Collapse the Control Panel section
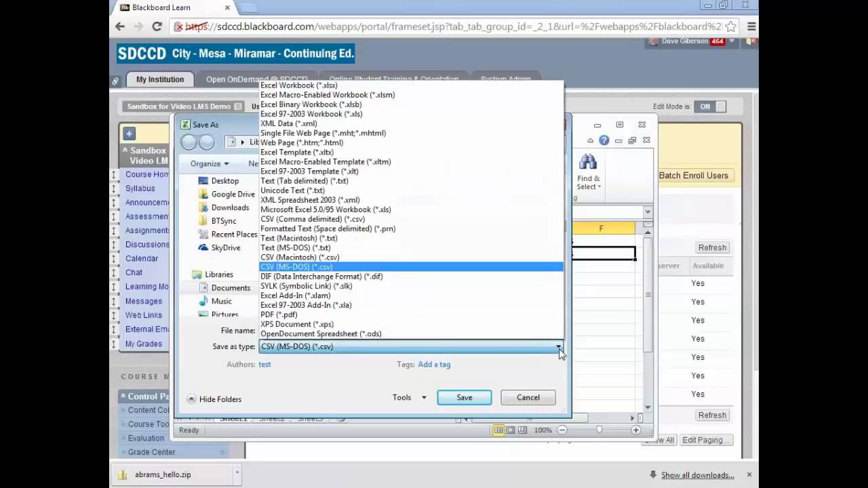Screen dimensions: 868x488 coord(123,396)
